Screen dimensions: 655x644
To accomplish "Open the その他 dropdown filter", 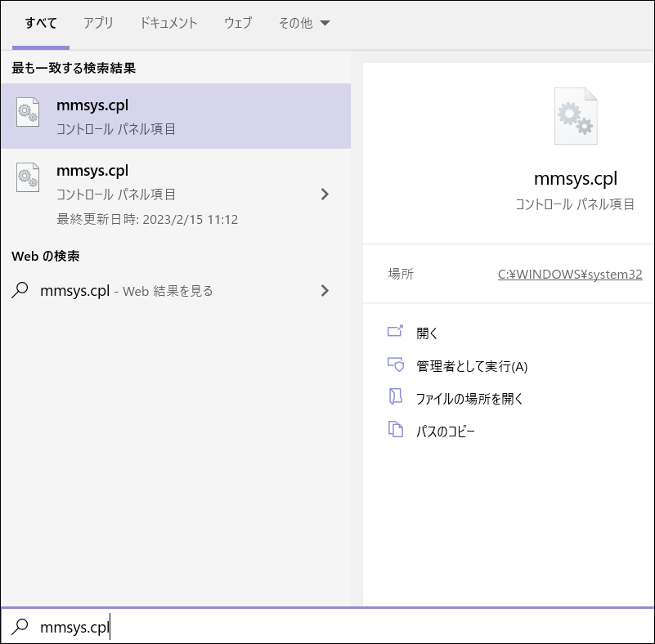I will [x=304, y=24].
